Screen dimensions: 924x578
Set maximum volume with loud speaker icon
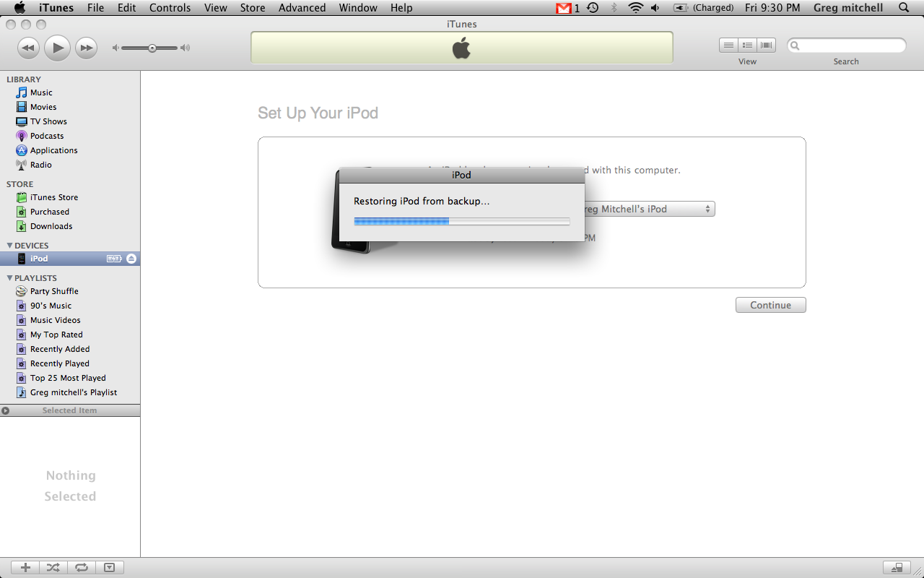186,48
